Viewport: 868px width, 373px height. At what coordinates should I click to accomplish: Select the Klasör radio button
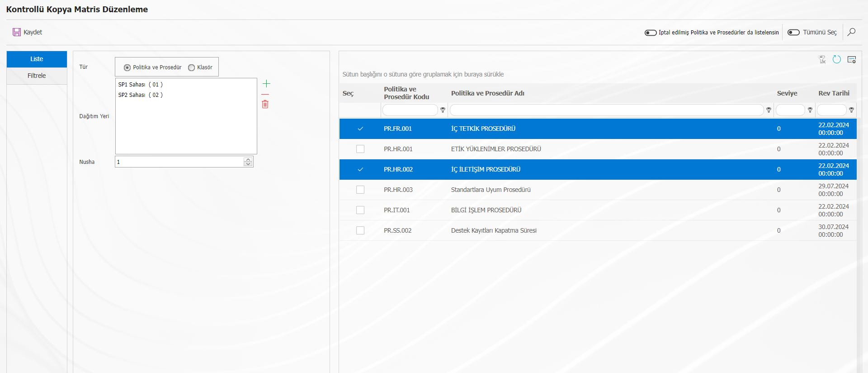click(x=192, y=67)
